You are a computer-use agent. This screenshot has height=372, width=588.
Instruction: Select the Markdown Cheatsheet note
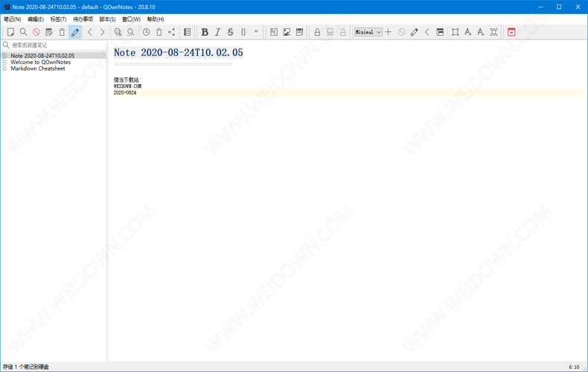37,68
